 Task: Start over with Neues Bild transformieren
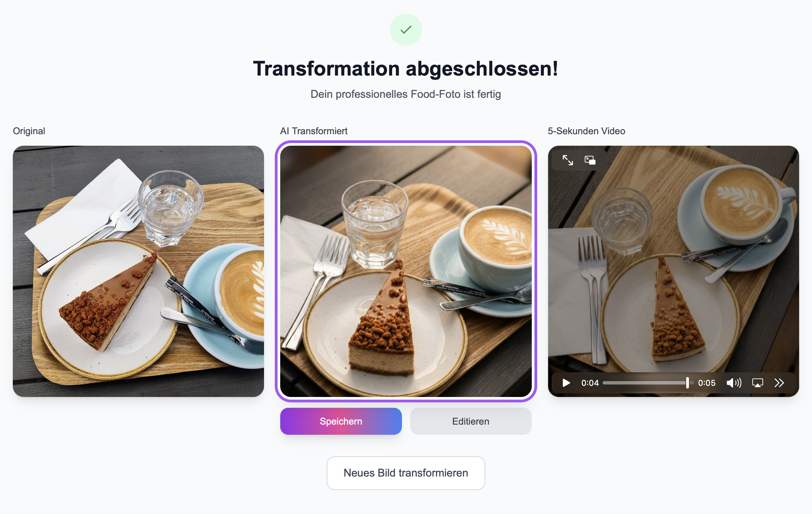click(406, 473)
